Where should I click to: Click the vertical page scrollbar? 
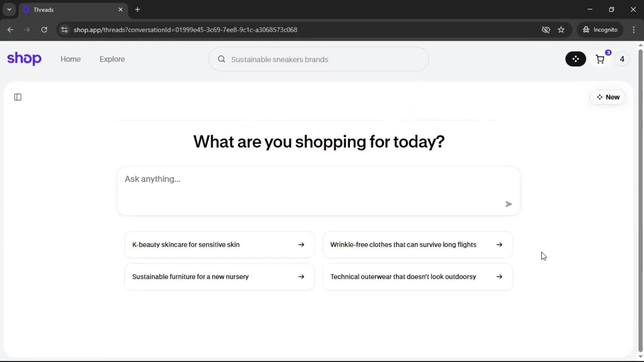640,201
